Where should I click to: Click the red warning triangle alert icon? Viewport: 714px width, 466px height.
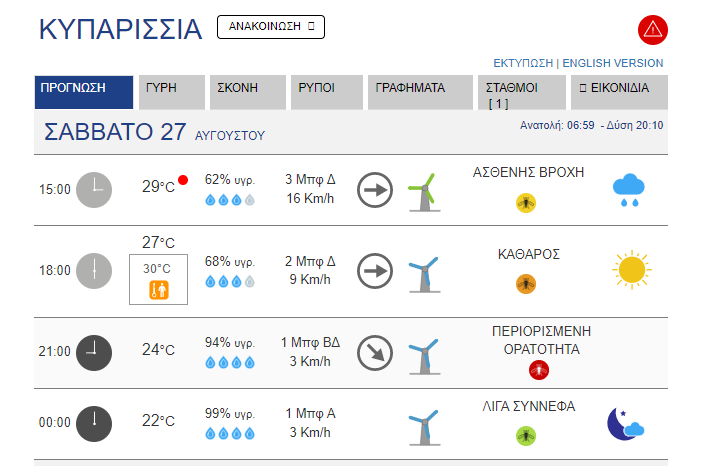point(653,30)
